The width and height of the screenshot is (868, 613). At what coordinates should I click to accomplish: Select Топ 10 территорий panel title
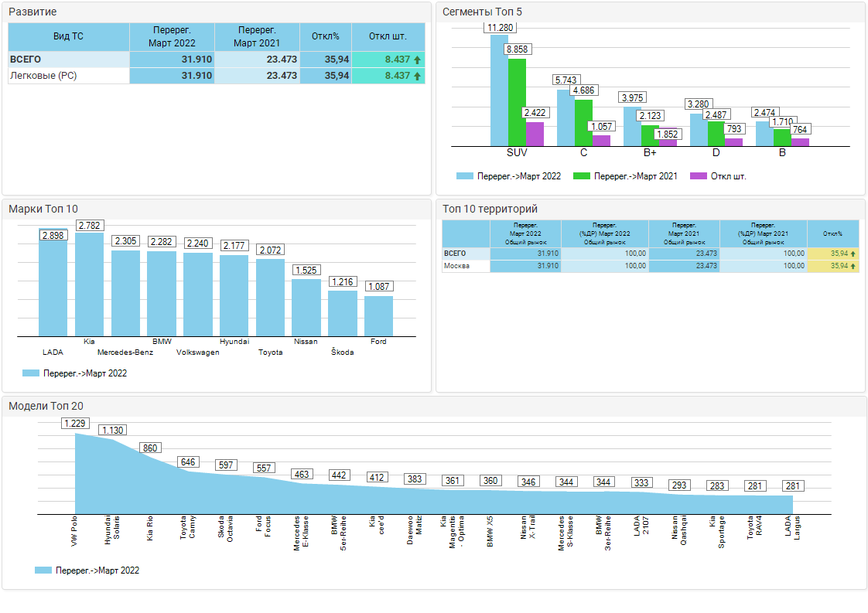[490, 209]
